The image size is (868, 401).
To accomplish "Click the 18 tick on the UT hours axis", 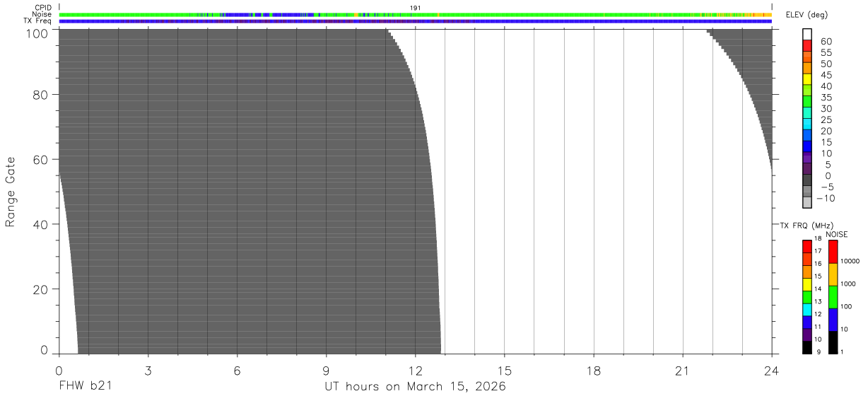I will 594,370.
